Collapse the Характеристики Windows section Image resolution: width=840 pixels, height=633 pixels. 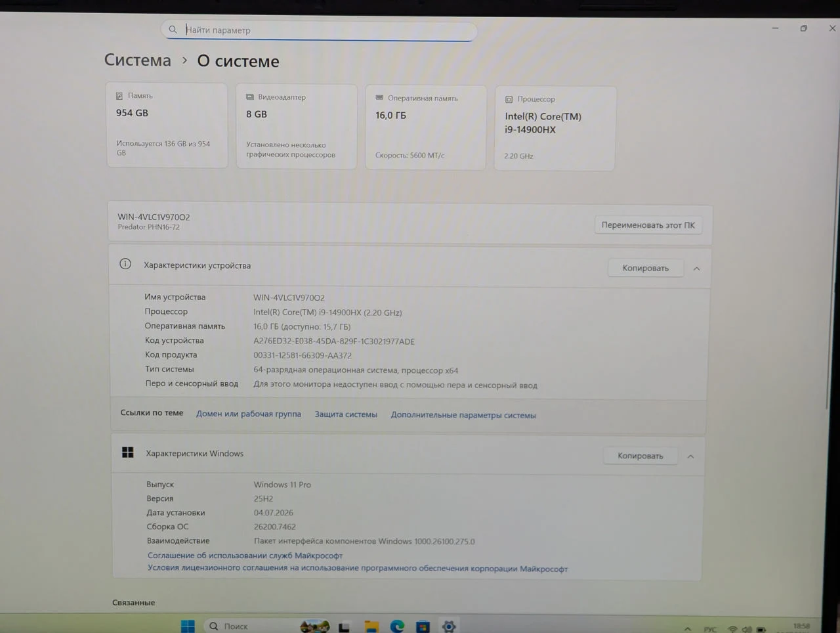690,456
